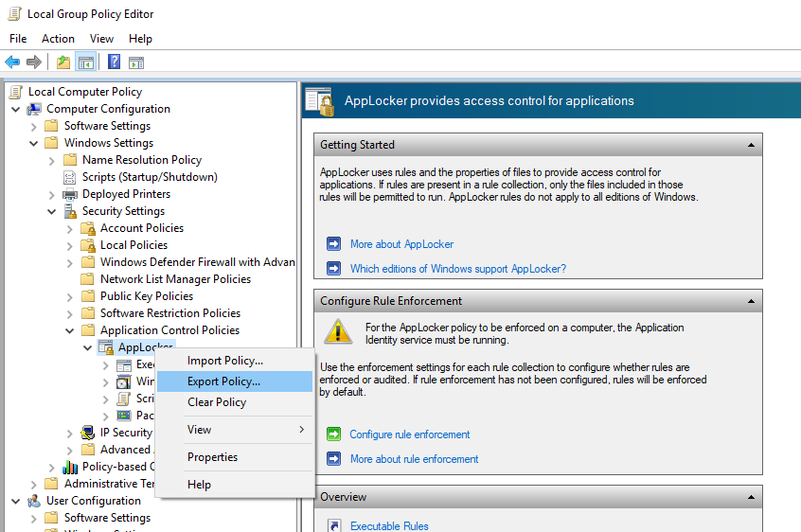Click the IP Security Policies icon
801x532 pixels.
(88, 433)
